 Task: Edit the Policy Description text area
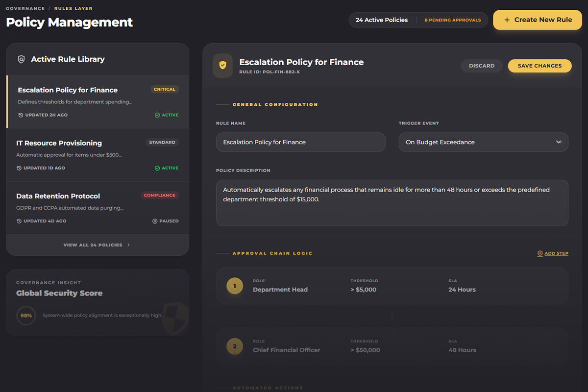[392, 203]
